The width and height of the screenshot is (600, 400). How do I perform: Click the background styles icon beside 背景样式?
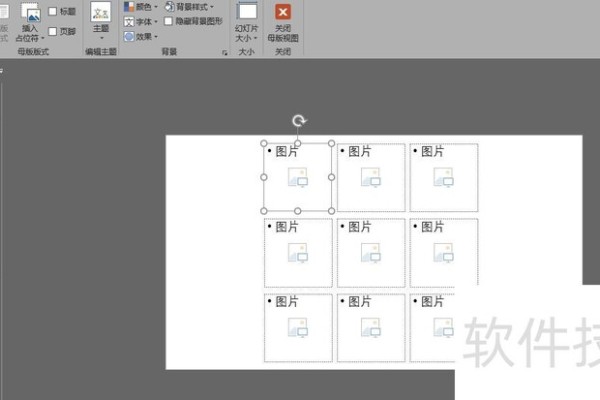pos(169,7)
